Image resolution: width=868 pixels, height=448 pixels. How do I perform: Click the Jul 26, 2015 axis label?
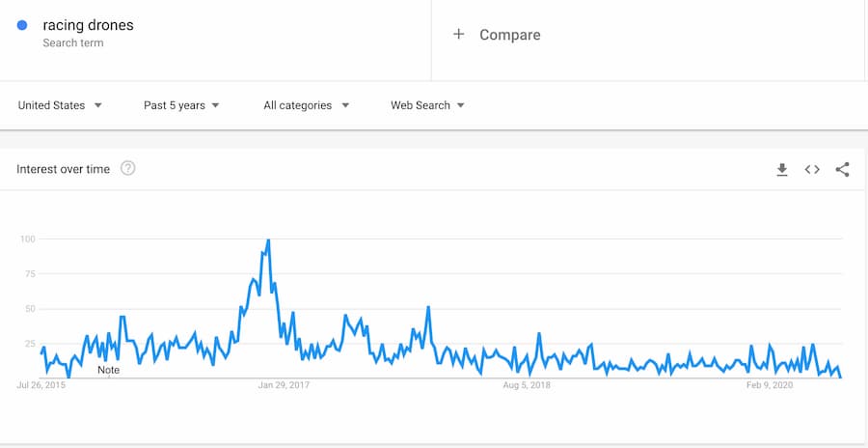pos(41,385)
